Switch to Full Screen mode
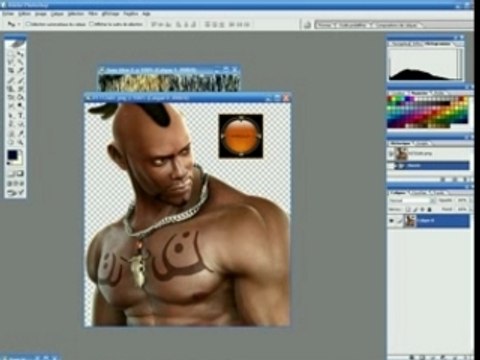 [21, 184]
